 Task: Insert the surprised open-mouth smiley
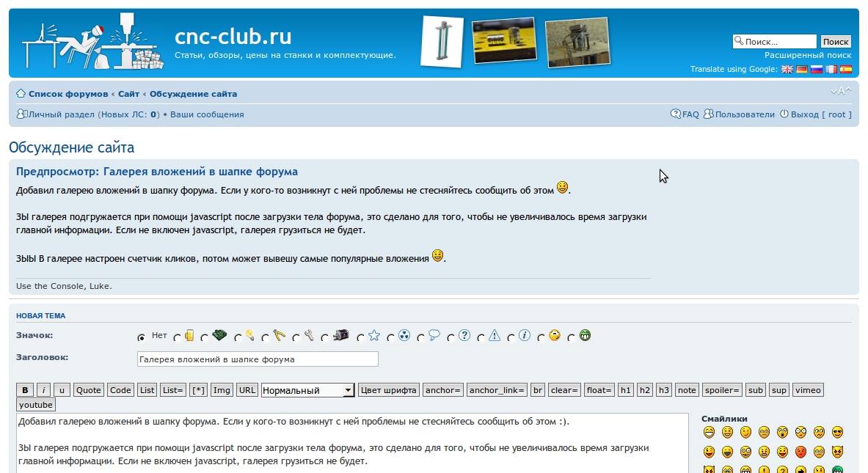point(782,432)
